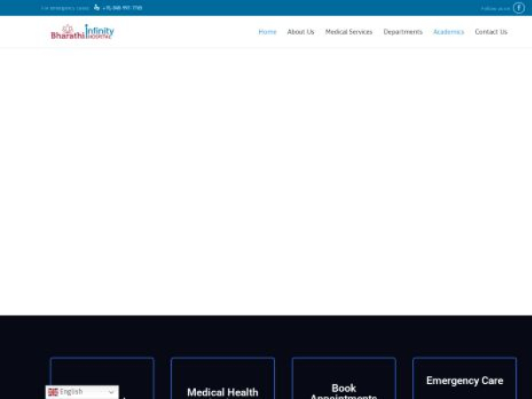Open the Departments menu

[403, 32]
